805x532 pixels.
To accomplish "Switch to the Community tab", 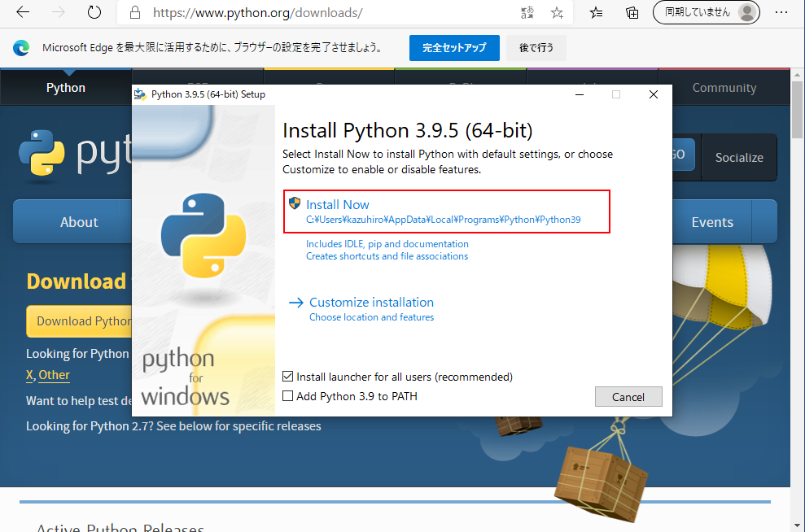I will coord(724,88).
